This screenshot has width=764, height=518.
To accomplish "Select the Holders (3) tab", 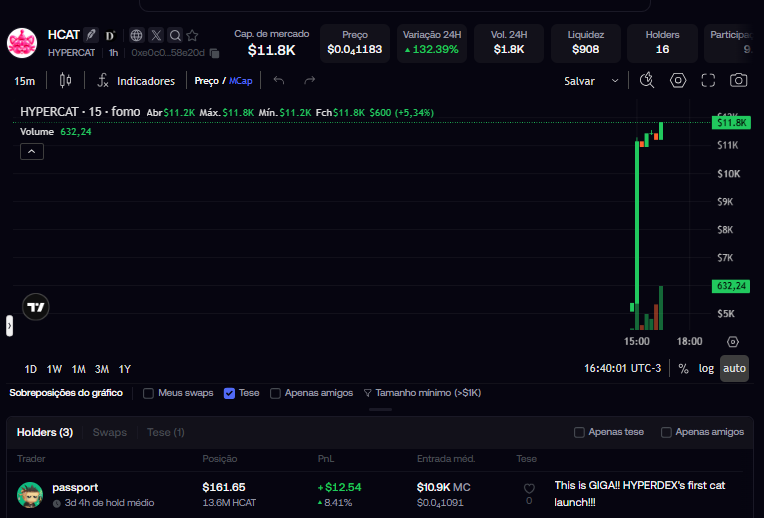I will click(x=45, y=432).
